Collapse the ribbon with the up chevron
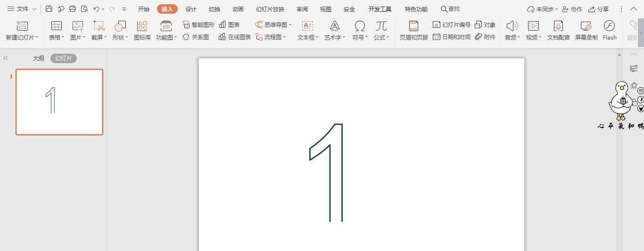Viewport: 644px width, 251px height. [633, 9]
